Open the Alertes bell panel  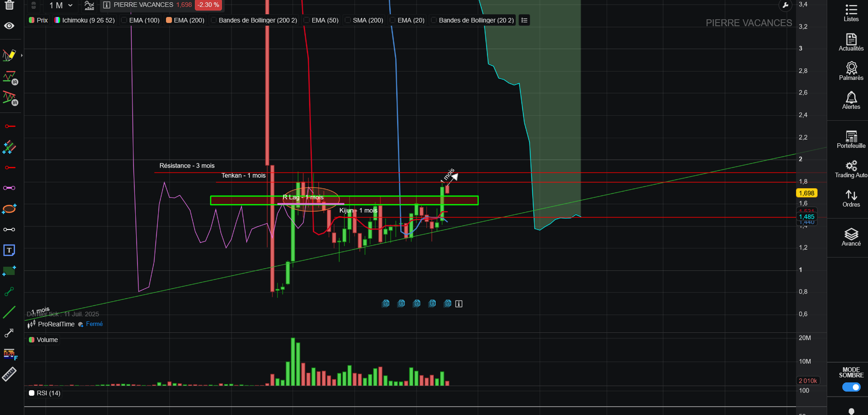tap(851, 101)
